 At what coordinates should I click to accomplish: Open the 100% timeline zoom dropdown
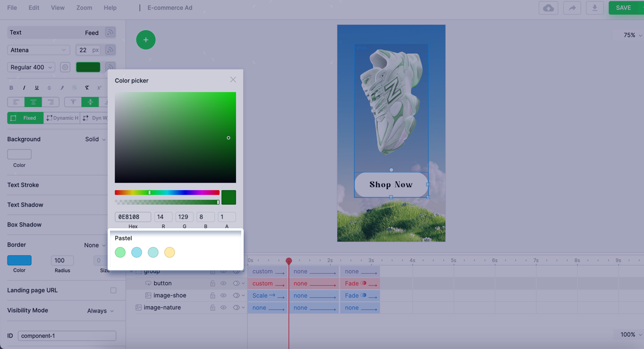point(631,334)
